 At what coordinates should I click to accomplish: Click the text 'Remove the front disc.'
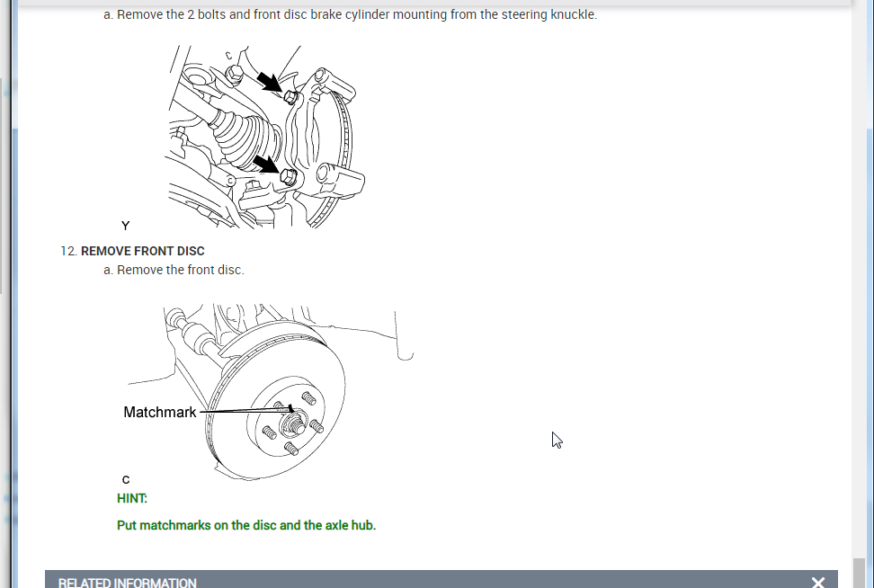[181, 270]
